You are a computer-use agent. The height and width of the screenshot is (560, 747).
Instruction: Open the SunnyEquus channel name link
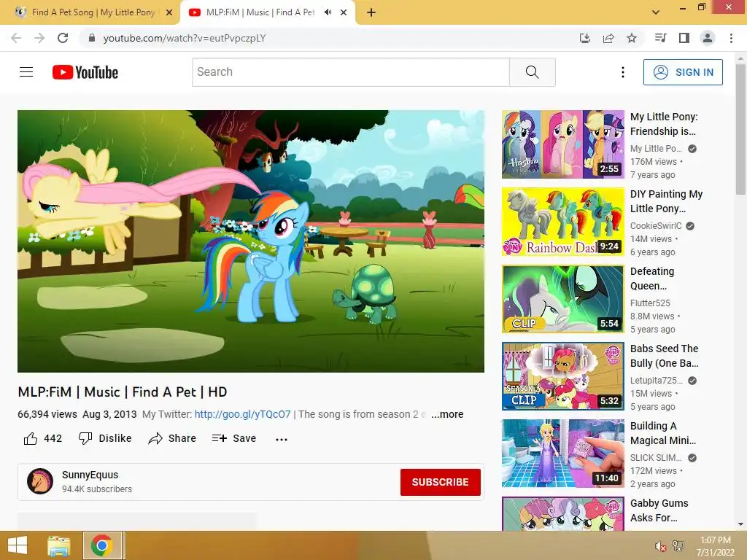click(x=90, y=475)
